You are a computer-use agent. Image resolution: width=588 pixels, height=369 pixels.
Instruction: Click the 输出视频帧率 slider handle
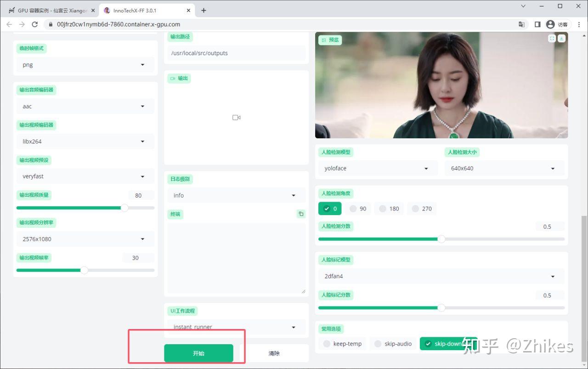click(84, 270)
